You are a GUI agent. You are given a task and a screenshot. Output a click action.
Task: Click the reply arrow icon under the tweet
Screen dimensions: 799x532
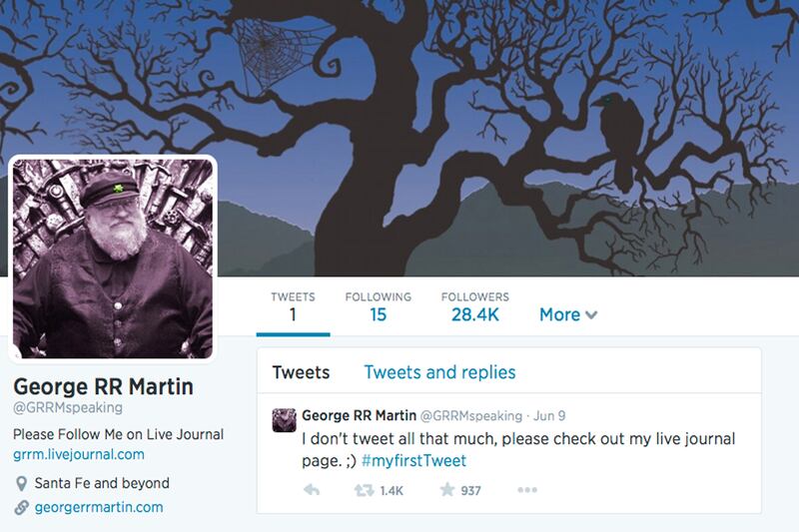[x=312, y=490]
